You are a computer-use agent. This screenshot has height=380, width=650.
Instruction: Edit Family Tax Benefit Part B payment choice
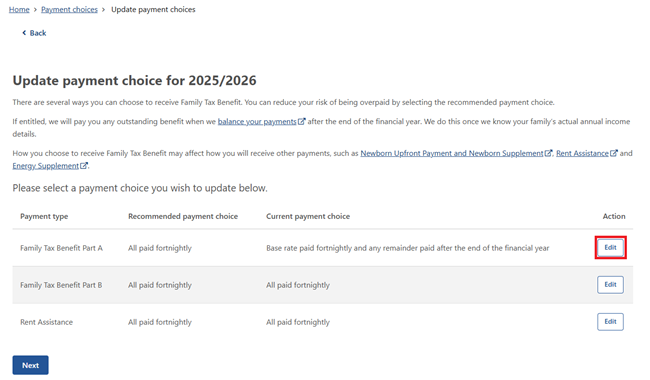610,285
